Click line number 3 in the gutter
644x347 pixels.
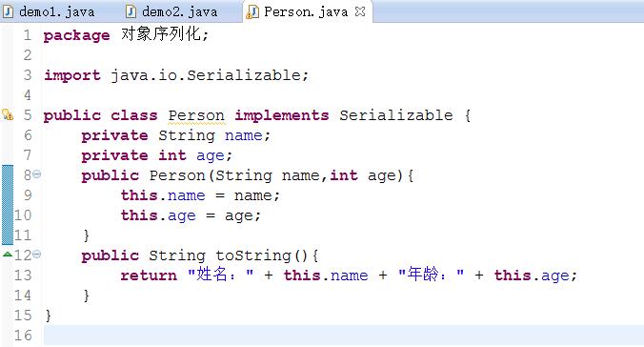click(x=27, y=75)
